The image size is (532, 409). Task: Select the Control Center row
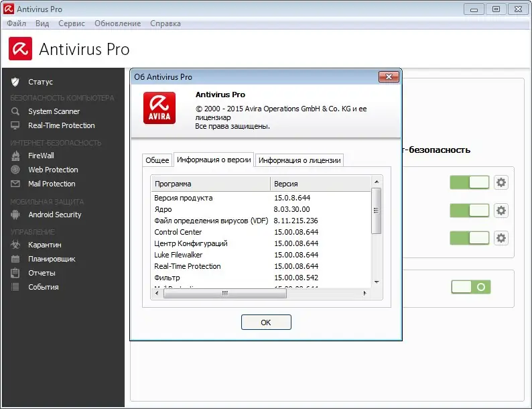click(x=261, y=232)
